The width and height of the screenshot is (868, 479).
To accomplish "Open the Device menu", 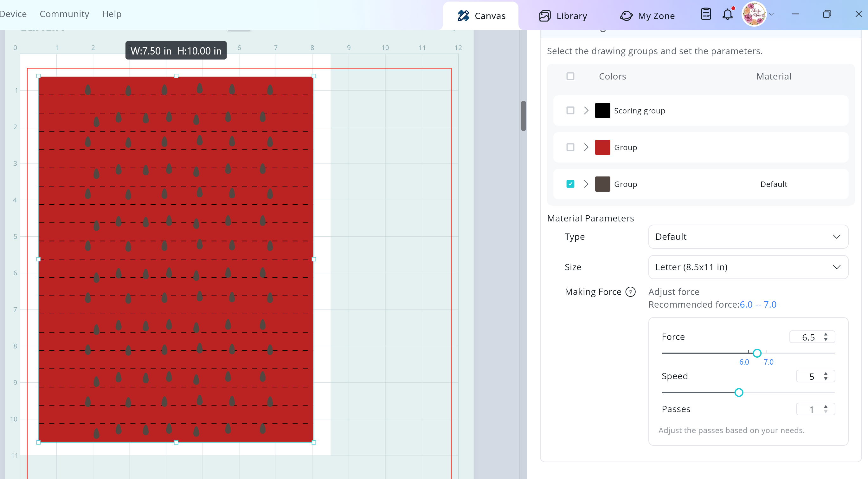I will click(13, 14).
